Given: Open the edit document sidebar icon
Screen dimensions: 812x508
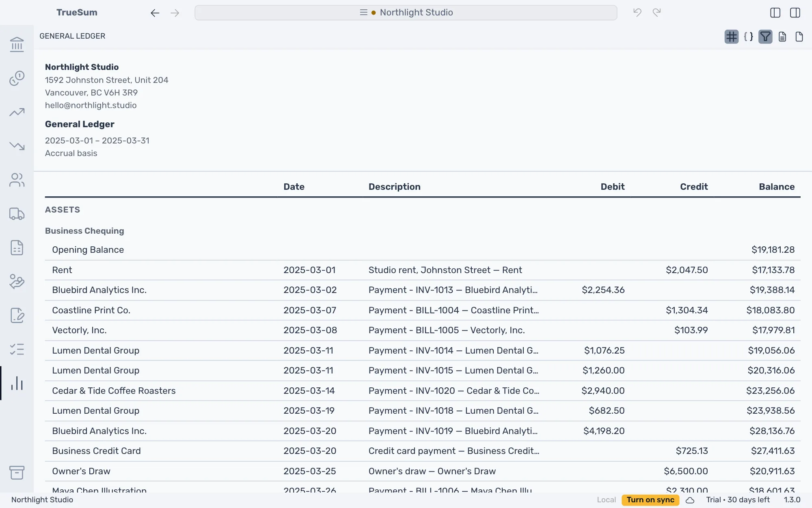Looking at the screenshot, I should click(17, 315).
